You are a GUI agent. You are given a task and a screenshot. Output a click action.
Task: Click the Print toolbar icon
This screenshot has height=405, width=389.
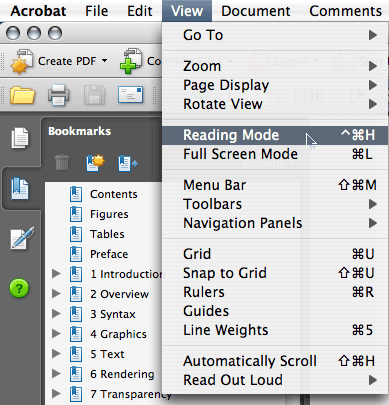(x=59, y=95)
